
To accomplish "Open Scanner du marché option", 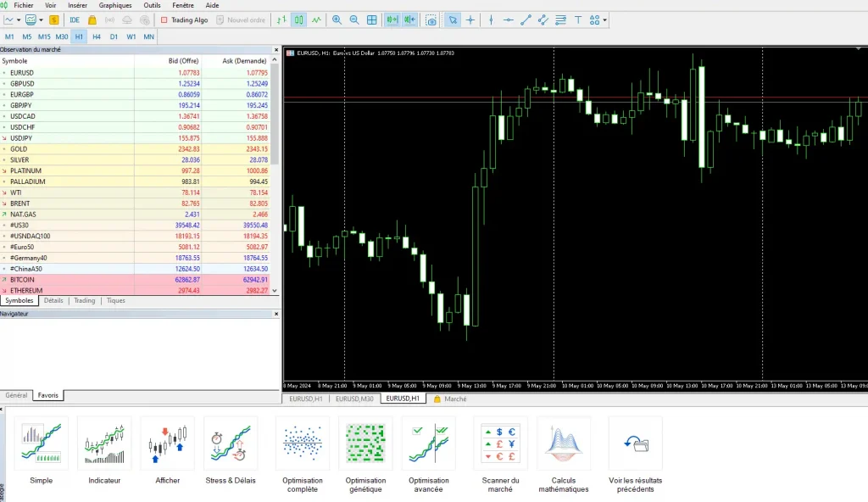I will [500, 455].
